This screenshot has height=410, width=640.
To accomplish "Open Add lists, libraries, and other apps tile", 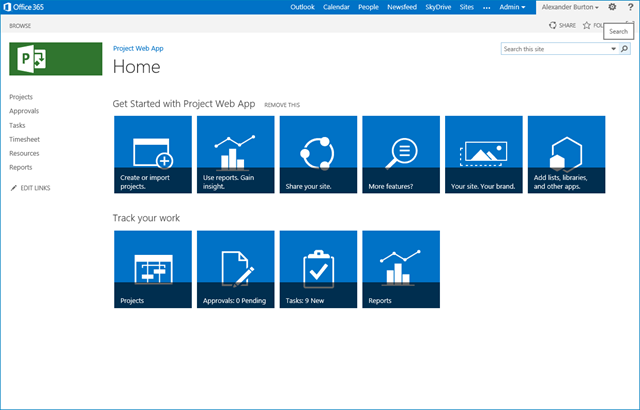I will tap(567, 154).
